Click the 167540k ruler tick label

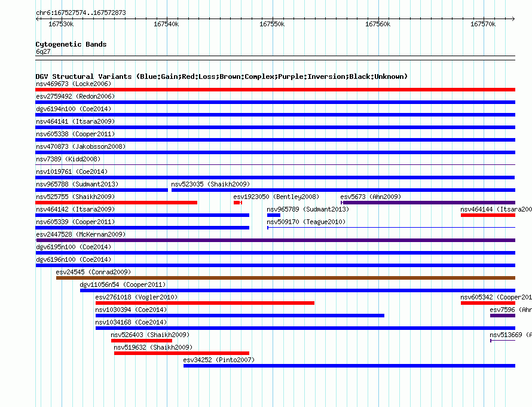click(x=166, y=24)
